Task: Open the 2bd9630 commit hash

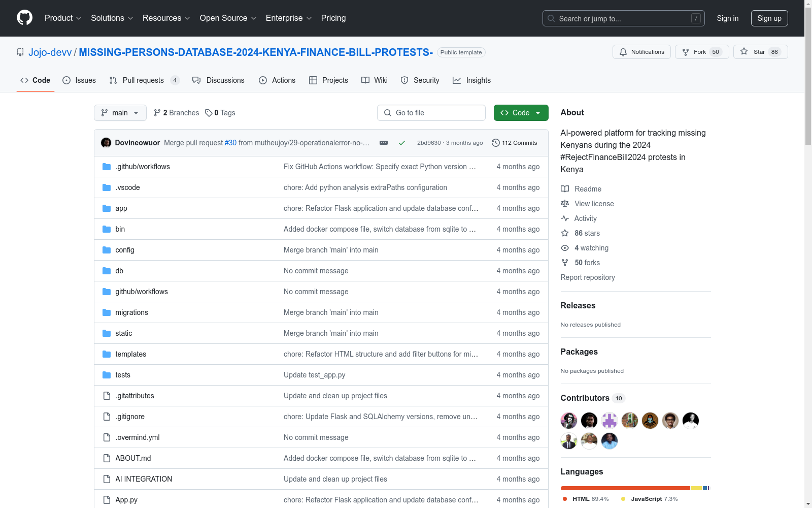Action: pos(429,143)
